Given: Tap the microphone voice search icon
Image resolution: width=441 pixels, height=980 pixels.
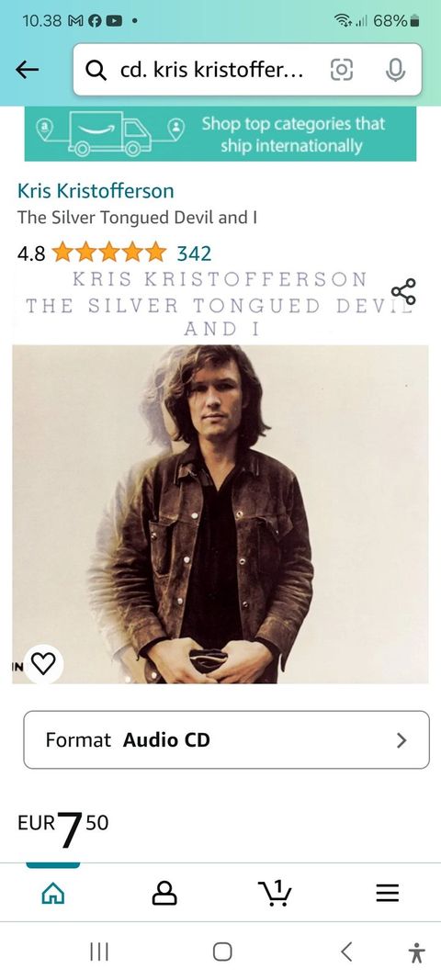Looking at the screenshot, I should coord(395,71).
